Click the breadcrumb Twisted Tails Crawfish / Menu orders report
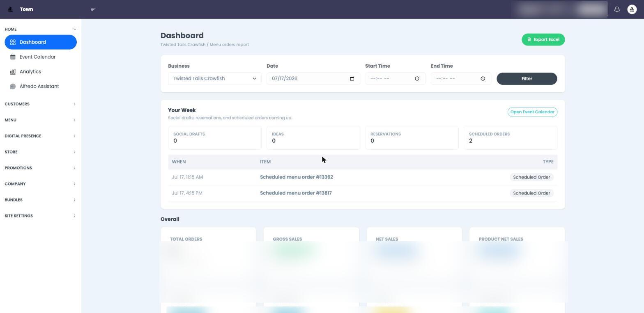644x313 pixels. point(205,45)
